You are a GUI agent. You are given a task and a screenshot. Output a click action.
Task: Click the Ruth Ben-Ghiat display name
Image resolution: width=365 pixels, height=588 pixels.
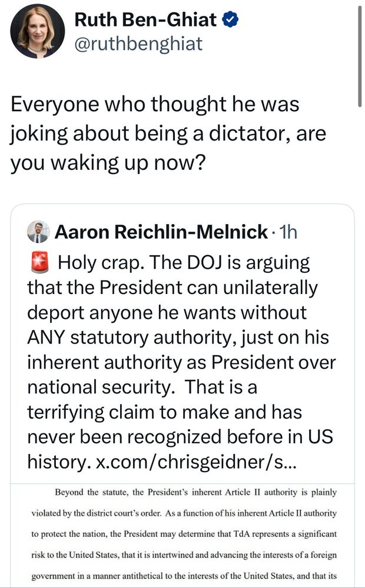tap(146, 20)
